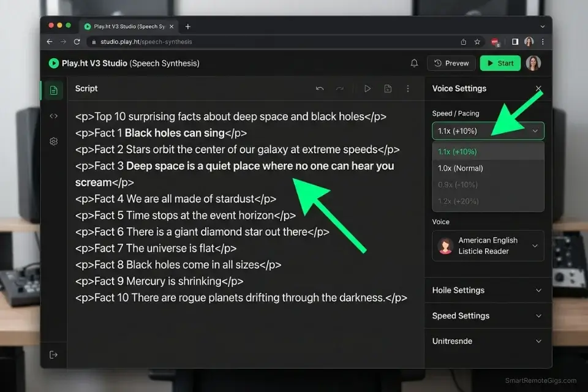588x392 pixels.
Task: Open the browser profile avatar
Action: (x=529, y=42)
